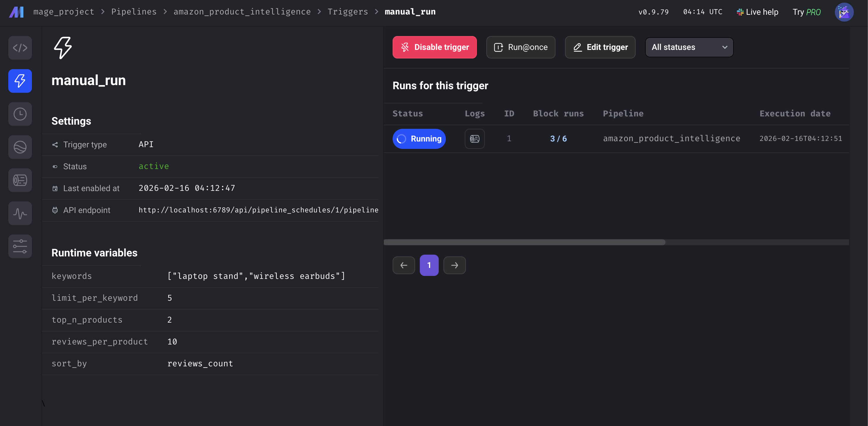Open Edit trigger settings
868x426 pixels.
point(600,47)
